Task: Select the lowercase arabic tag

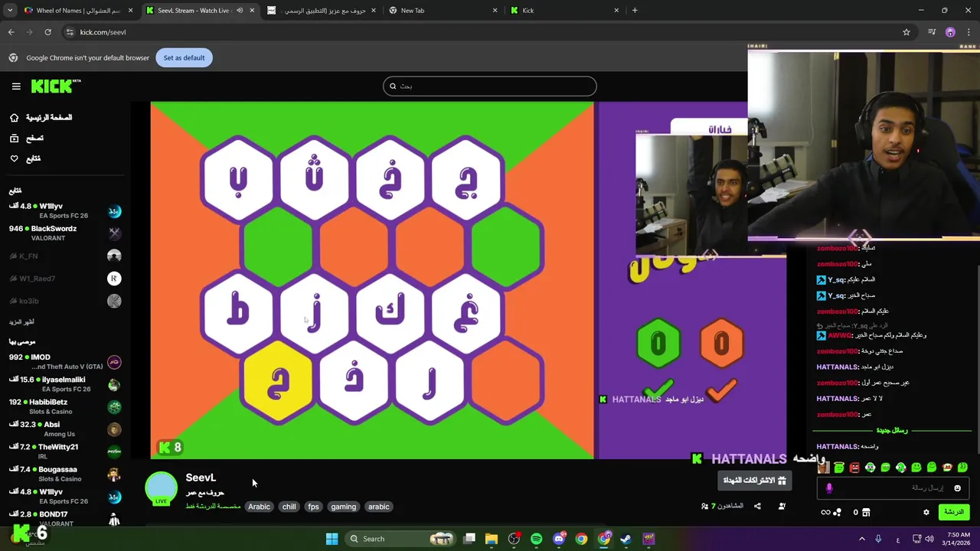Action: [x=379, y=507]
